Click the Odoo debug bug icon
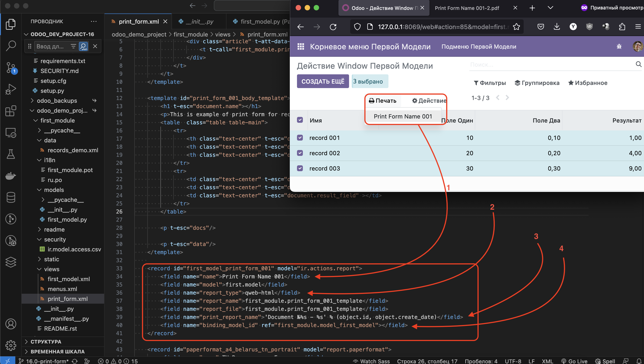The image size is (644, 364). point(619,46)
